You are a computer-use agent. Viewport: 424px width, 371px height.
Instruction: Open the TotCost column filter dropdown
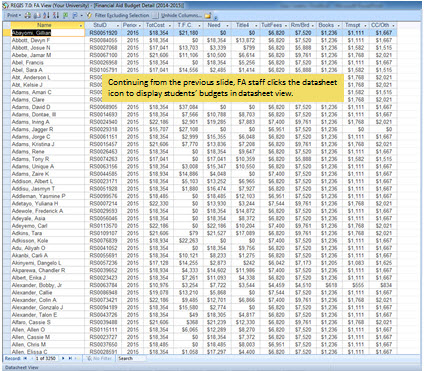point(170,26)
